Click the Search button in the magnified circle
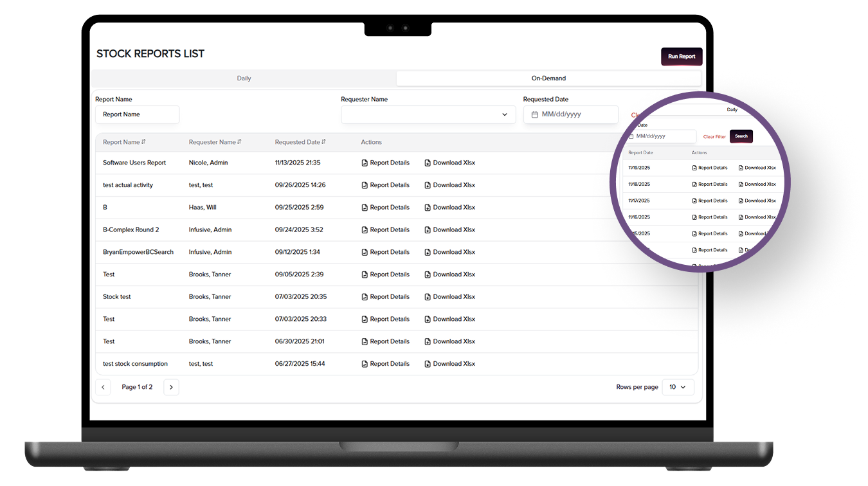This screenshot has width=868, height=486. click(x=741, y=136)
